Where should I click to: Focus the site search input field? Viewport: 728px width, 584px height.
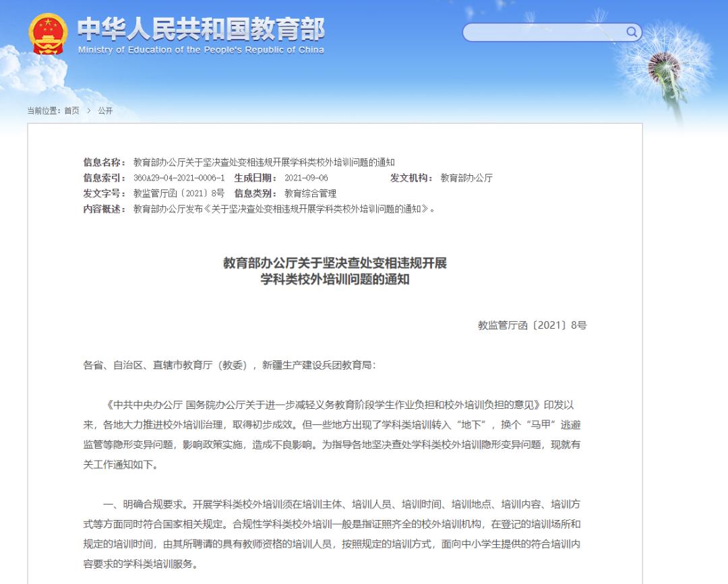click(x=552, y=32)
